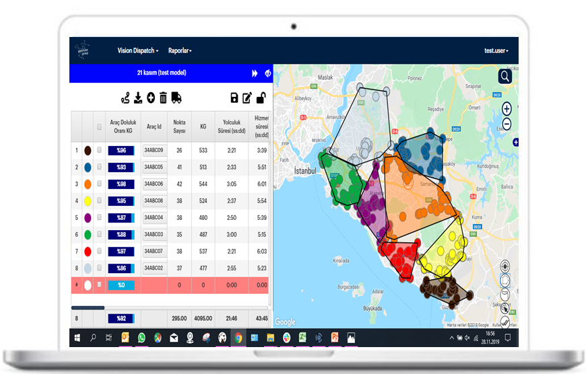
Task: Open PowerPoint from the taskbar
Action: pyautogui.click(x=335, y=338)
